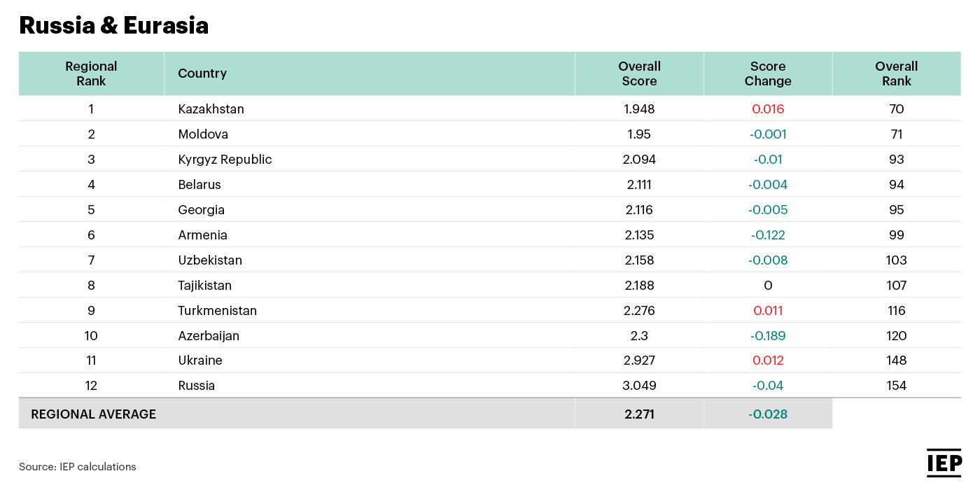The height and width of the screenshot is (490, 980).
Task: Select the Regional Average label
Action: point(94,414)
